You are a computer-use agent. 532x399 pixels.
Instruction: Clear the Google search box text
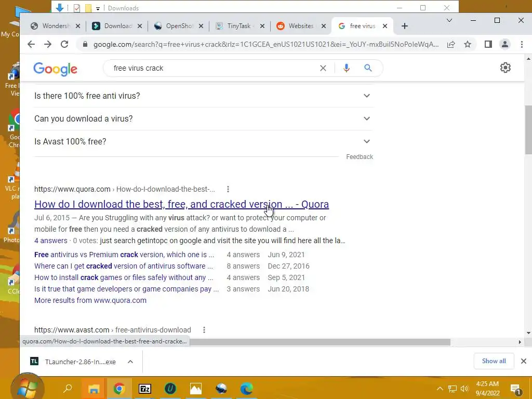323,68
